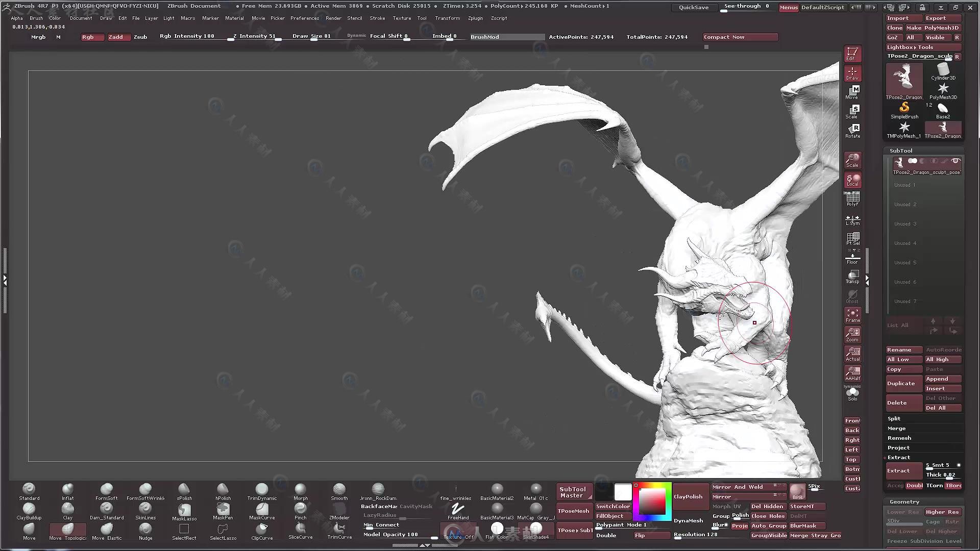Enable Zsub sculpt mode
Image resolution: width=980 pixels, height=551 pixels.
coord(140,37)
